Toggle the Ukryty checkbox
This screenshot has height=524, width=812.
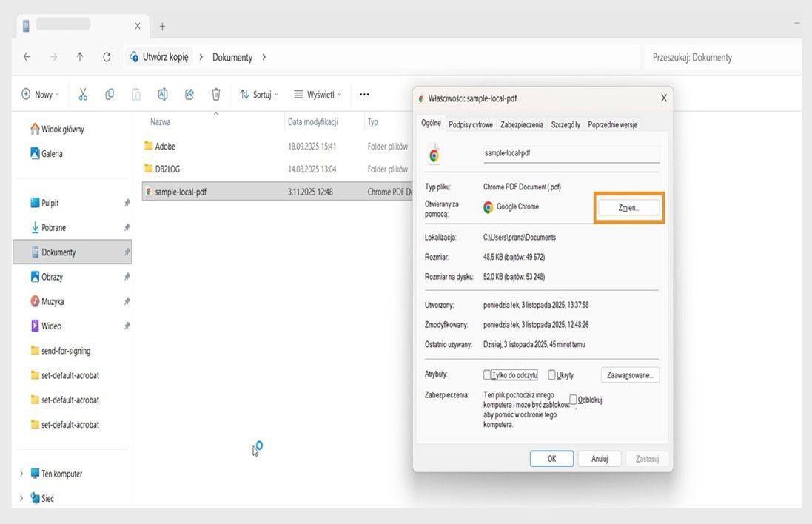[x=551, y=374]
